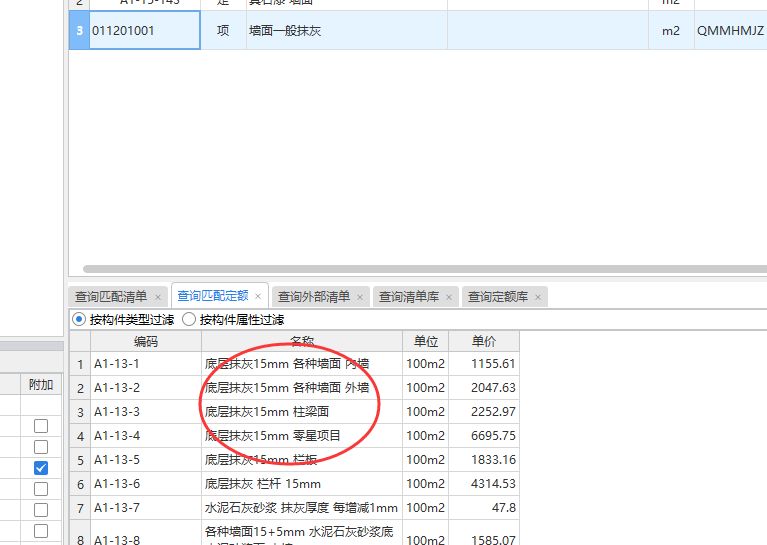
Task: Select quota code A1-13-1
Action: pos(146,363)
